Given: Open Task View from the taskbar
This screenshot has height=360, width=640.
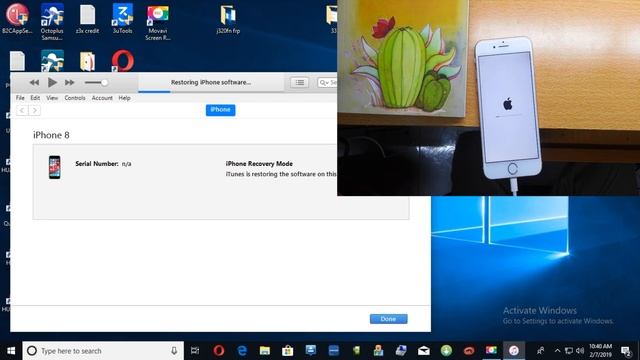Looking at the screenshot, I should pos(195,351).
